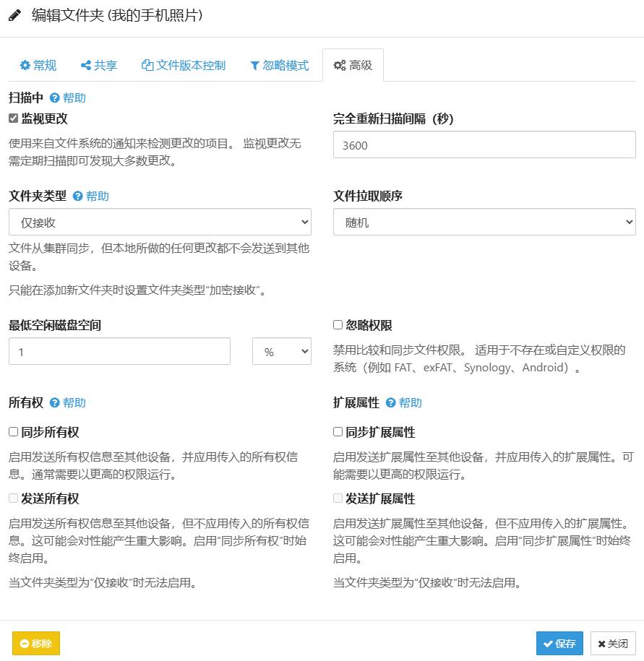This screenshot has height=661, width=644.
Task: Check the 同步扩展属性 checkbox
Action: (x=338, y=432)
